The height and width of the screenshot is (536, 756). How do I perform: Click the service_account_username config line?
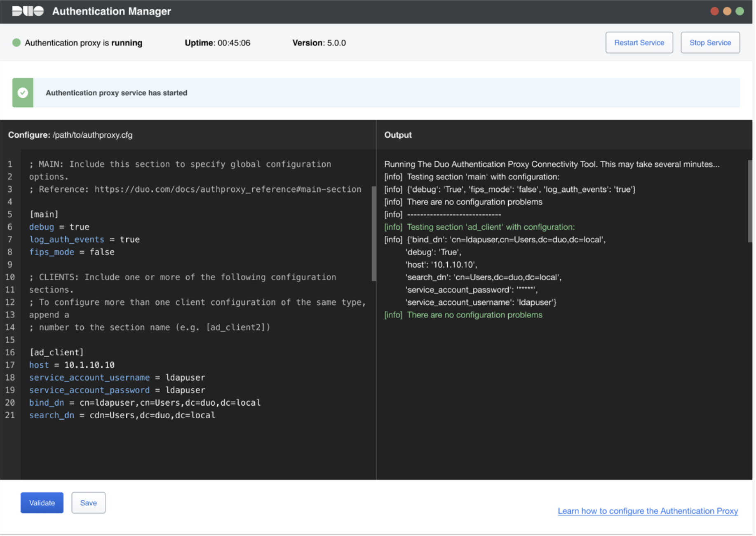pyautogui.click(x=117, y=378)
